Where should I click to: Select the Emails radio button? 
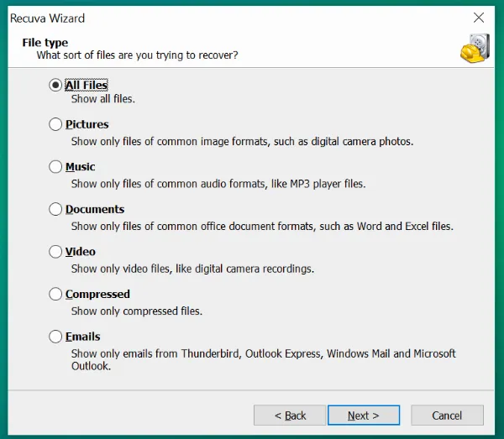(x=56, y=337)
